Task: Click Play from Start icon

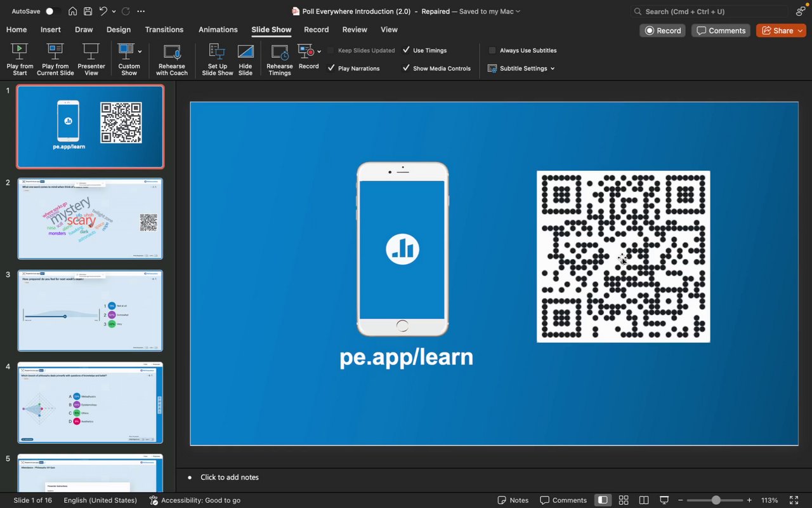Action: [x=20, y=51]
